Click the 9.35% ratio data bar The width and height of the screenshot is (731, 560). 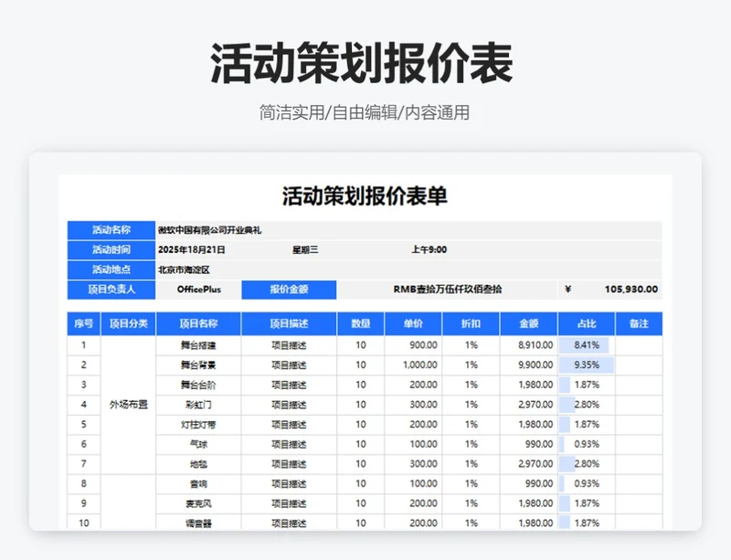pyautogui.click(x=587, y=365)
